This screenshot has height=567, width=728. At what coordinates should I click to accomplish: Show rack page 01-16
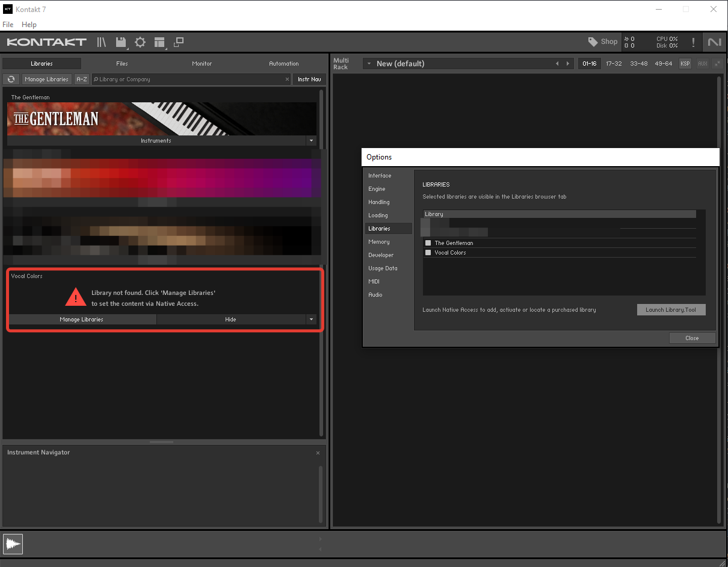click(x=589, y=64)
